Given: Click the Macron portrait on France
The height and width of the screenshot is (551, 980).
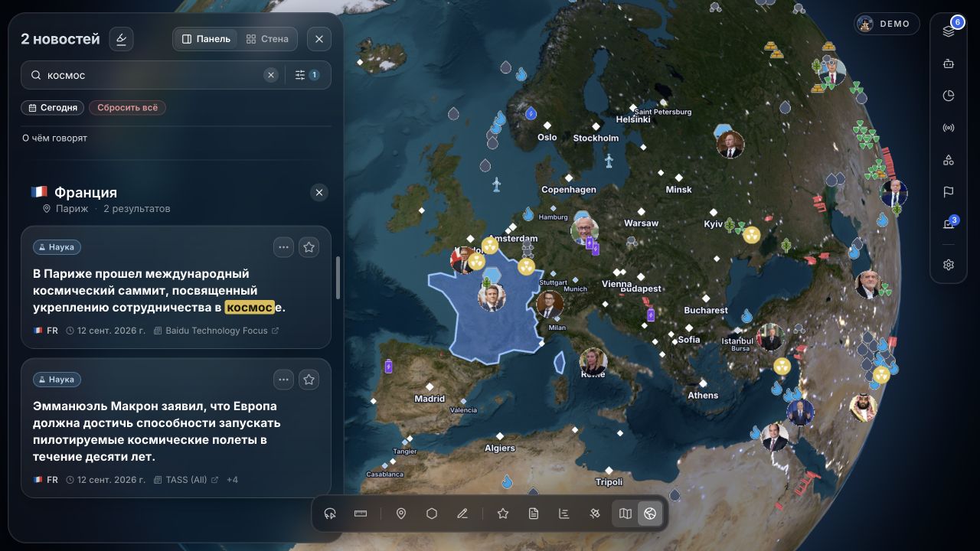Looking at the screenshot, I should tap(492, 297).
